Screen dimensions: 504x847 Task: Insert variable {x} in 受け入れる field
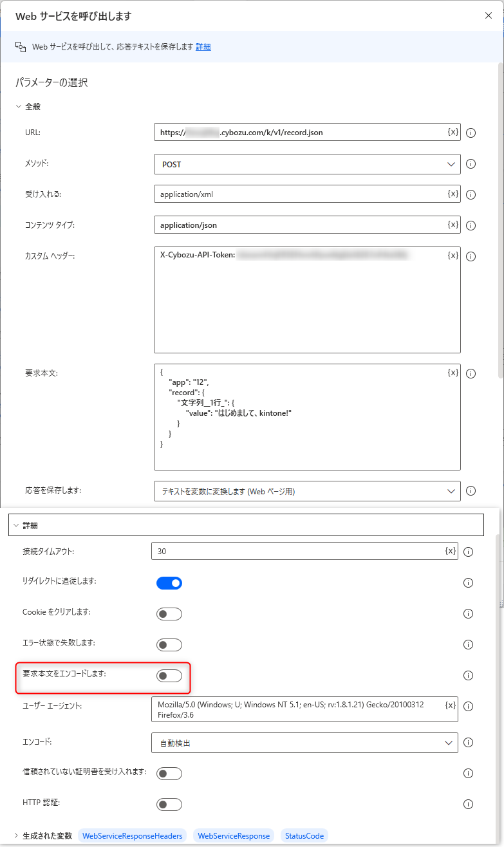click(453, 194)
